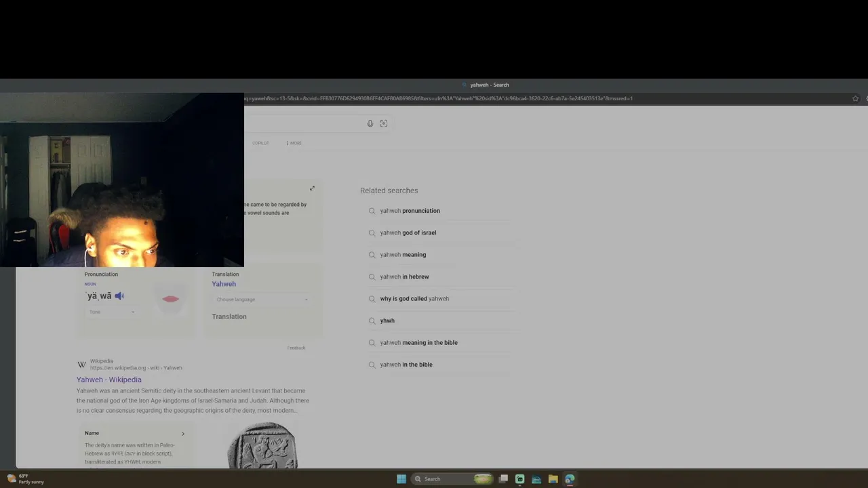Image resolution: width=868 pixels, height=488 pixels.
Task: Open the taskbar app left of File Explorer
Action: 536,479
